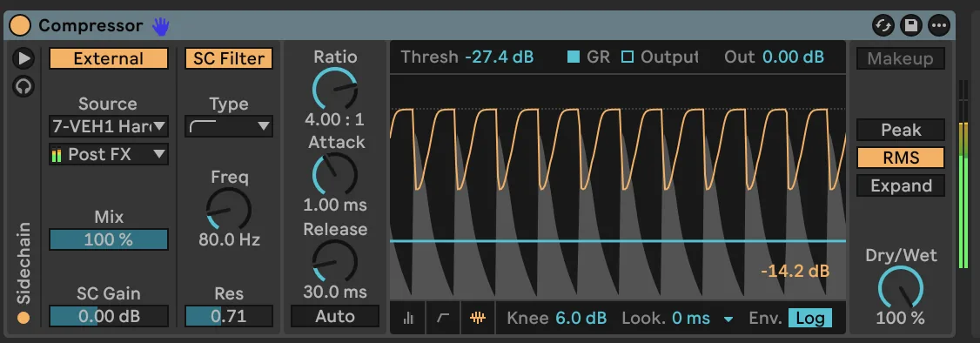Open the three-dot device options menu
The height and width of the screenshot is (343, 980).
[x=939, y=25]
